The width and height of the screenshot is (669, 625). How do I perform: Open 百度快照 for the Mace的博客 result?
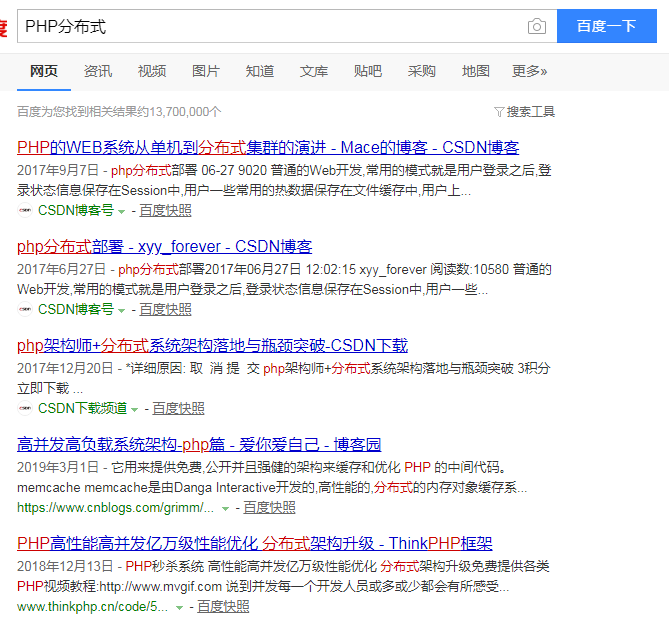click(x=166, y=210)
